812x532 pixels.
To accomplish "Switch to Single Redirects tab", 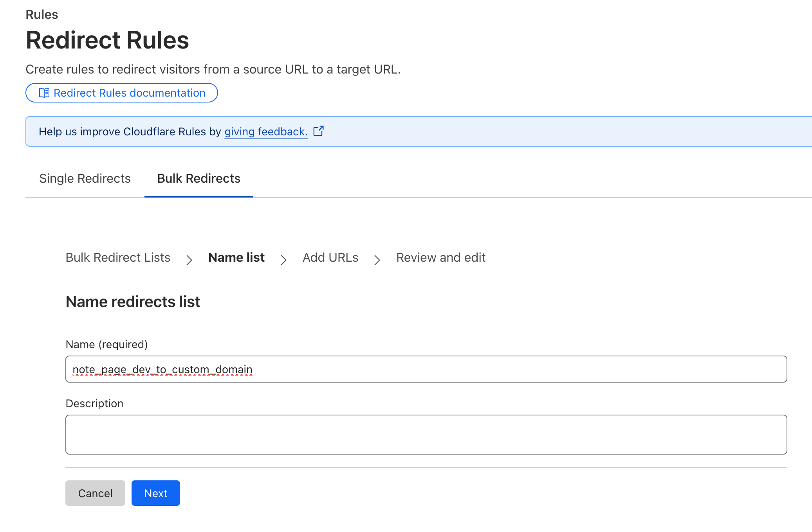I will pyautogui.click(x=85, y=178).
